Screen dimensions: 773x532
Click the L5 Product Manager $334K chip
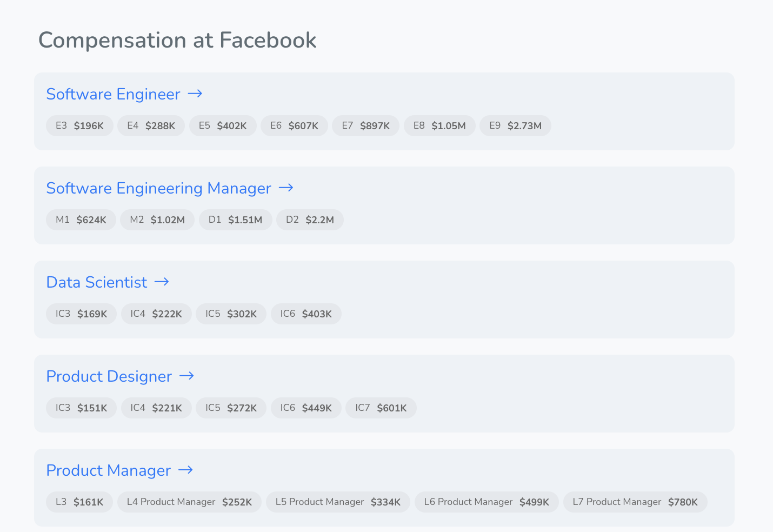click(338, 502)
